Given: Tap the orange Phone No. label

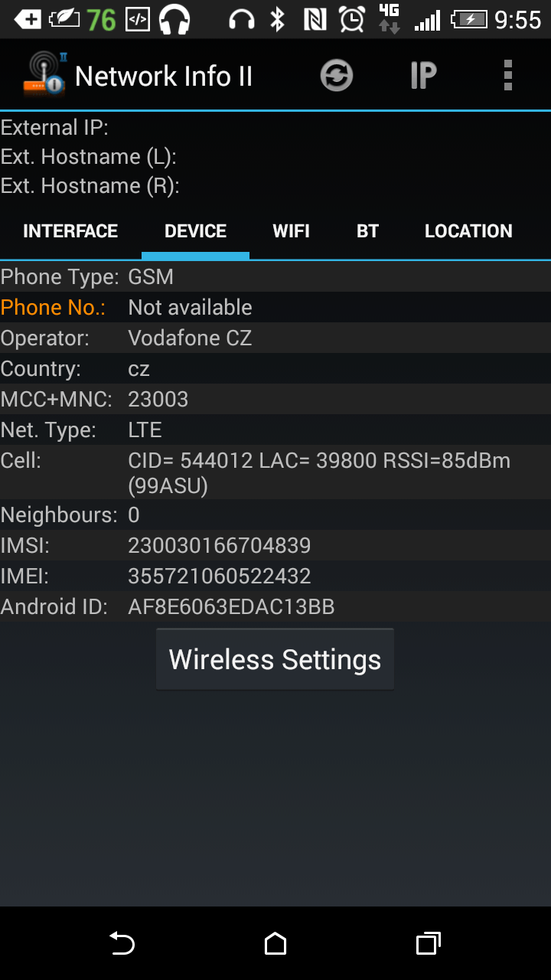Looking at the screenshot, I should tap(54, 307).
